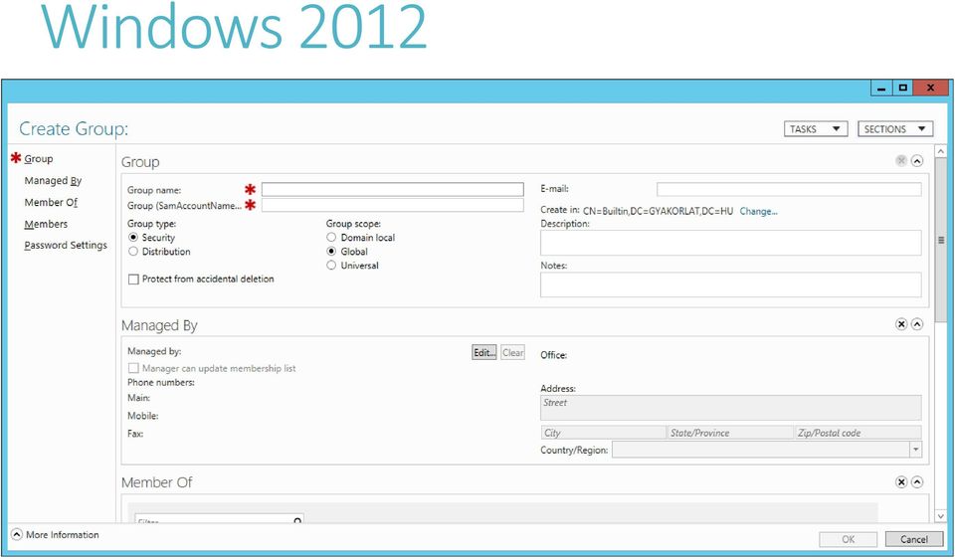
Task: Choose Global group scope
Action: [331, 252]
